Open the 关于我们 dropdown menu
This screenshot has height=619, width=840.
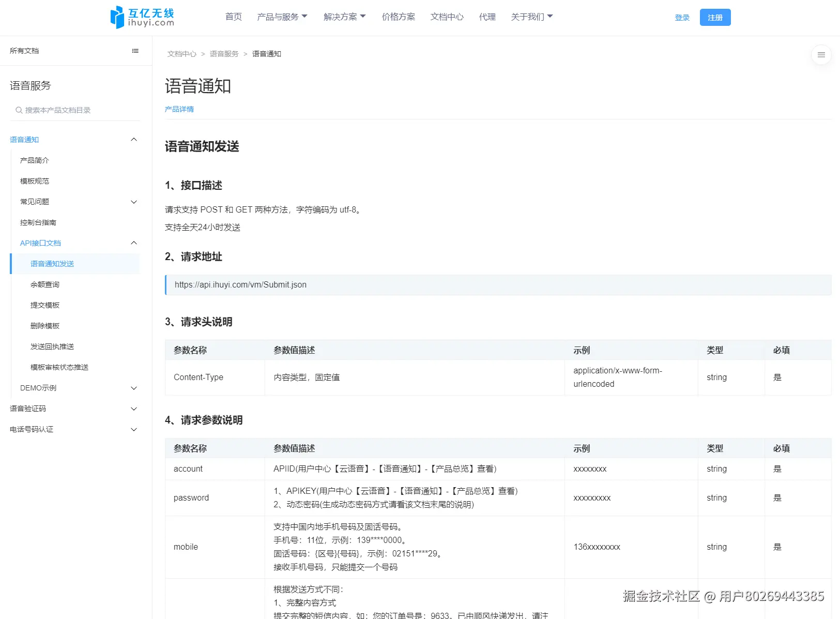532,17
